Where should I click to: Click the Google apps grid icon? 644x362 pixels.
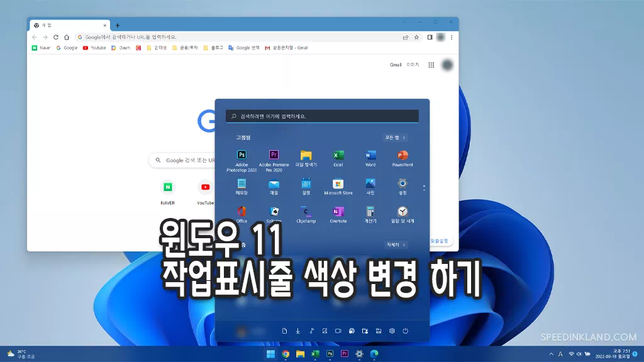[x=431, y=65]
